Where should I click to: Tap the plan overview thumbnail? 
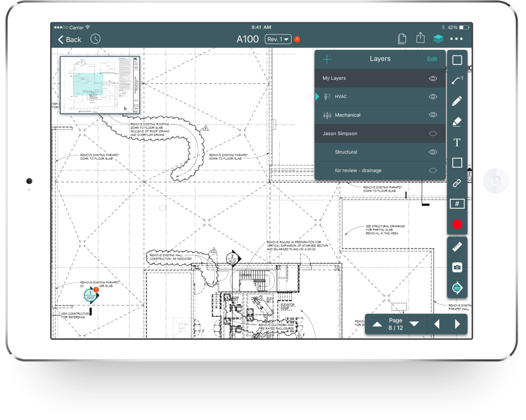tap(100, 85)
